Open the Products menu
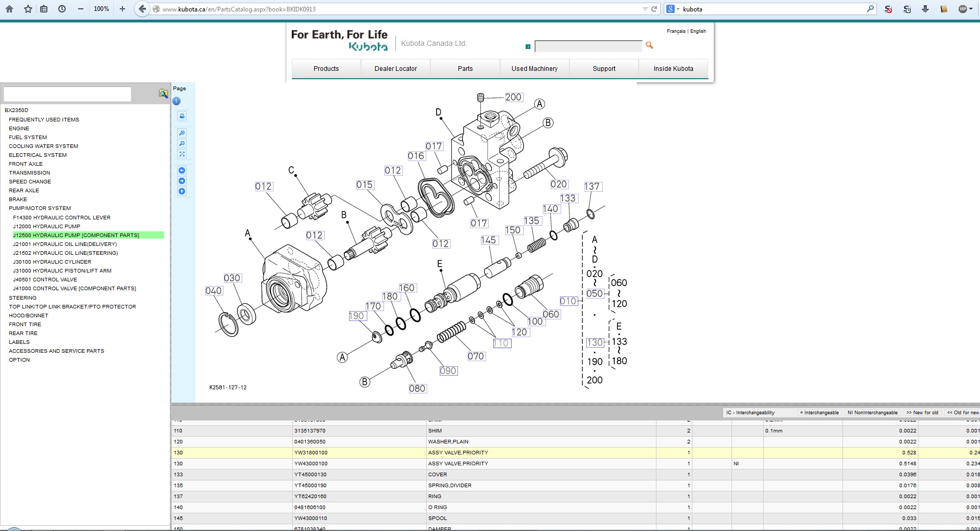Screen dimensions: 980x531 pos(326,69)
